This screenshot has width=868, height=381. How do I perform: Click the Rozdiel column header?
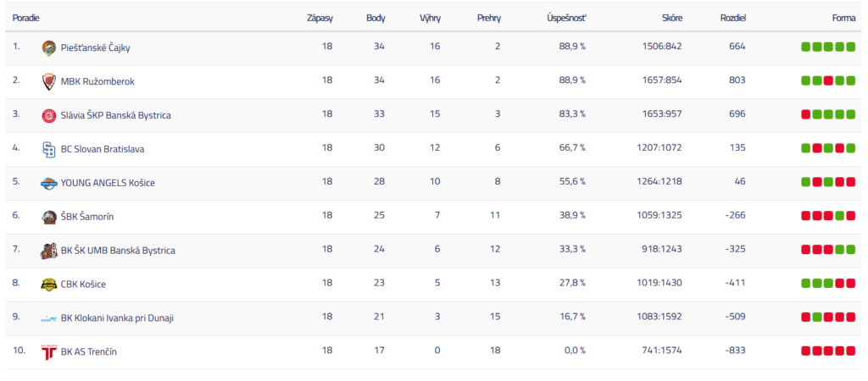(x=732, y=18)
